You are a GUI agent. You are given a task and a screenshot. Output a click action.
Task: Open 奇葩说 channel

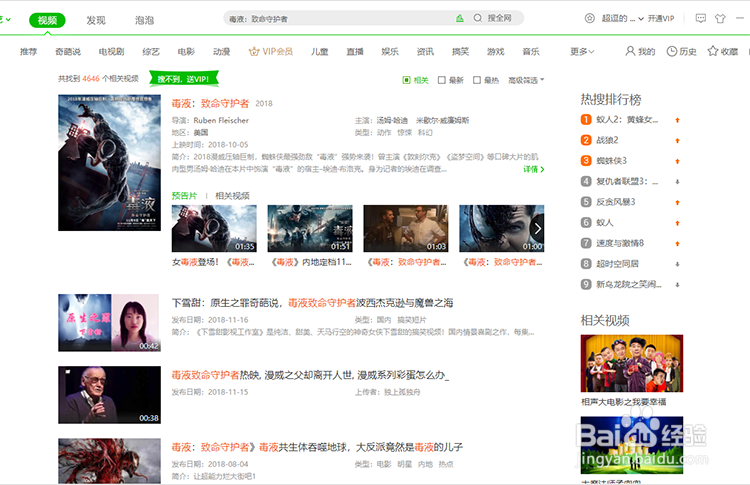click(x=68, y=51)
